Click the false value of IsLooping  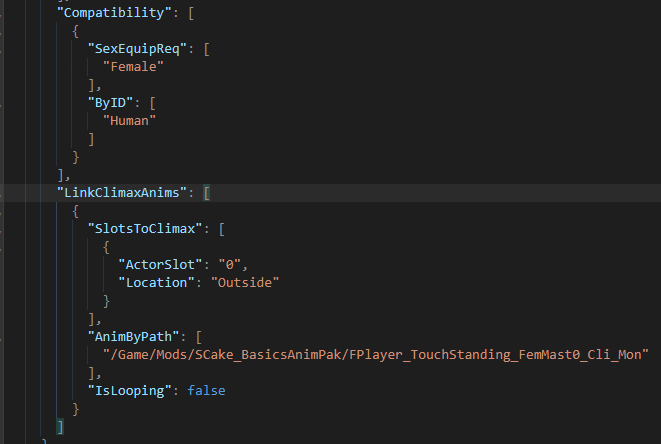[208, 390]
